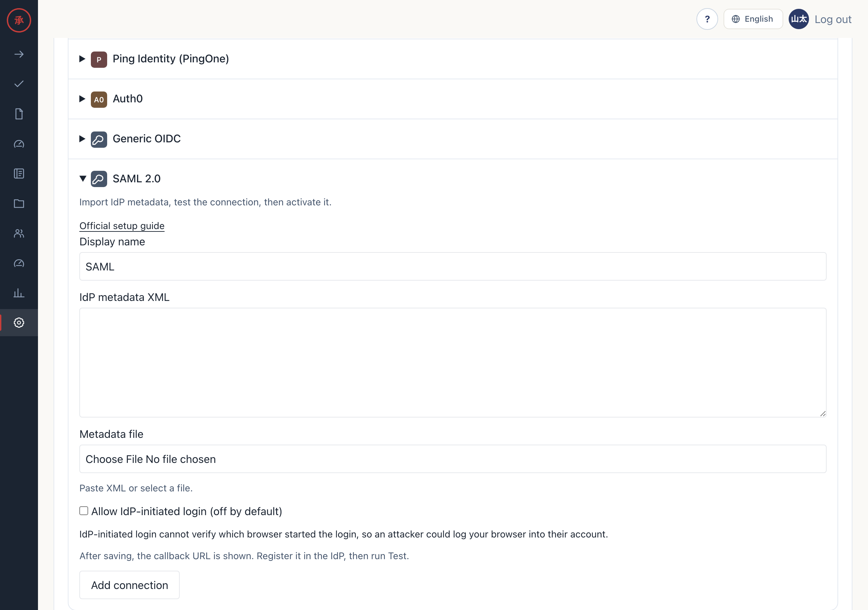This screenshot has width=868, height=610.
Task: Click the question mark help button
Action: click(x=707, y=19)
